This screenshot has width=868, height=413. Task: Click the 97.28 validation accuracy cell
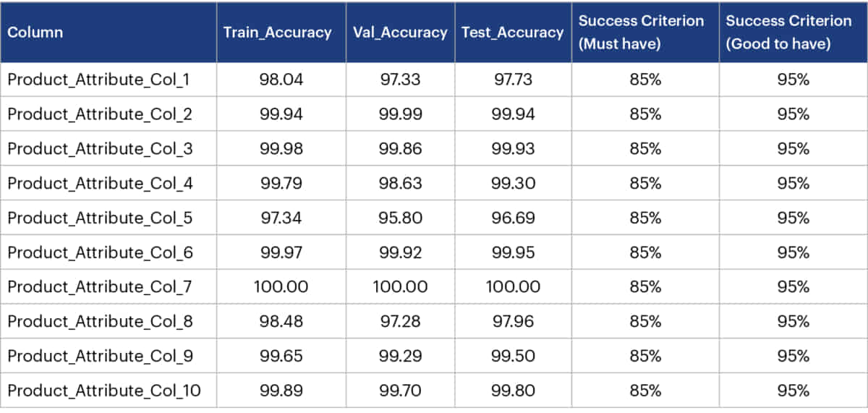pos(400,321)
